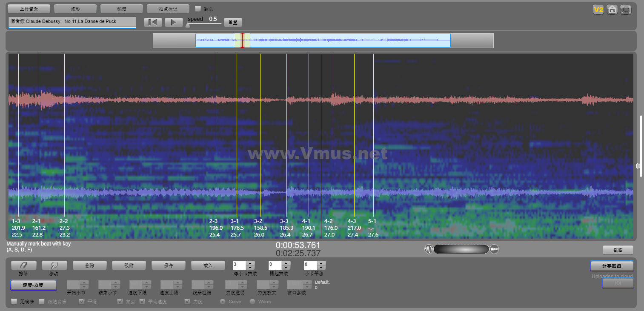Enter fullscreen with the expand icon

click(626, 10)
